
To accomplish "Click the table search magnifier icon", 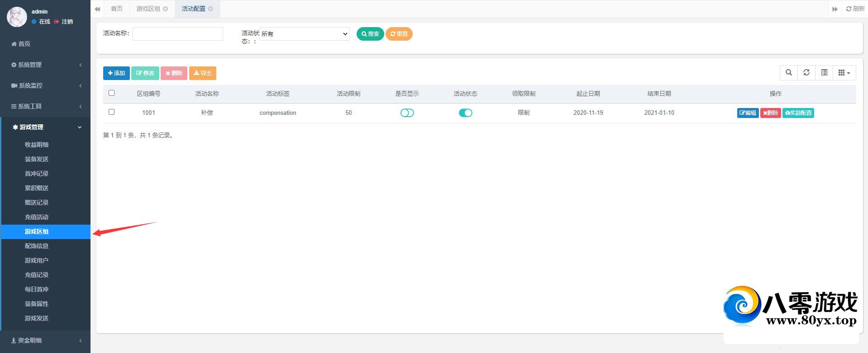I will coord(788,73).
